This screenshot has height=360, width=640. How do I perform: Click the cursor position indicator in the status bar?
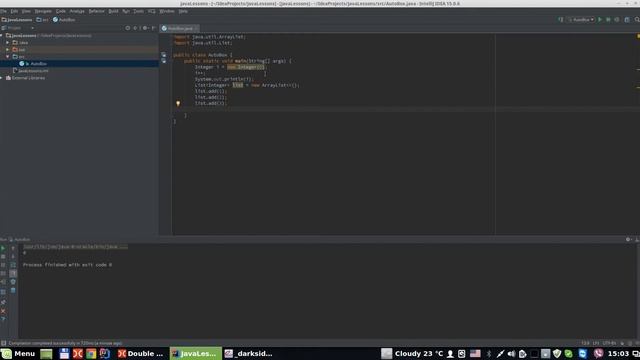tap(585, 343)
